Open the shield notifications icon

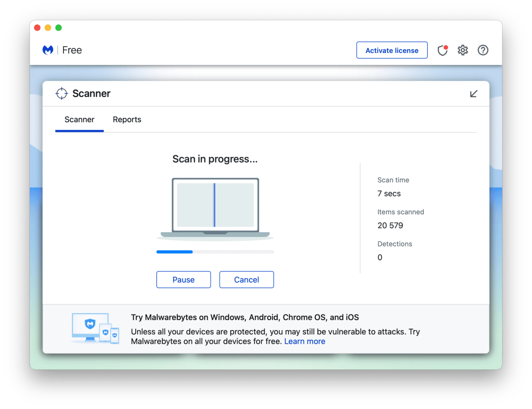click(x=443, y=50)
